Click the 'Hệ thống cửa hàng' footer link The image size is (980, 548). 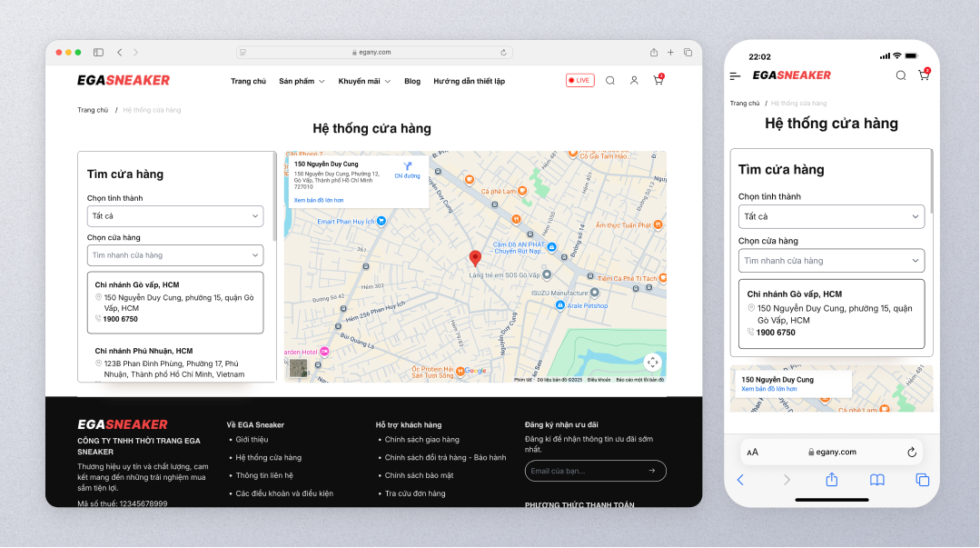pos(268,457)
